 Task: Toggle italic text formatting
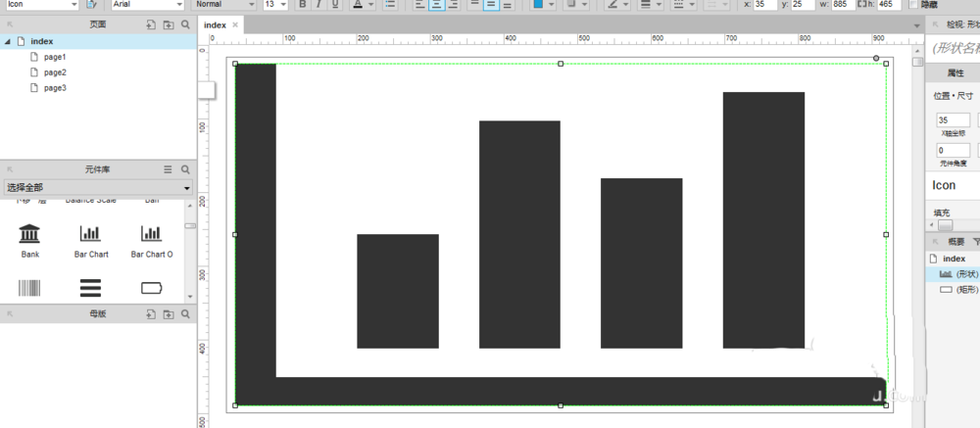(318, 5)
